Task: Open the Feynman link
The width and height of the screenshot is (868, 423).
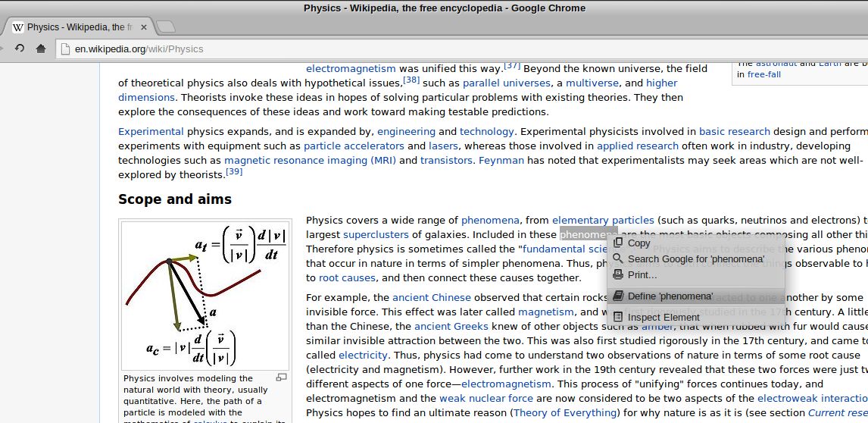Action: (501, 160)
